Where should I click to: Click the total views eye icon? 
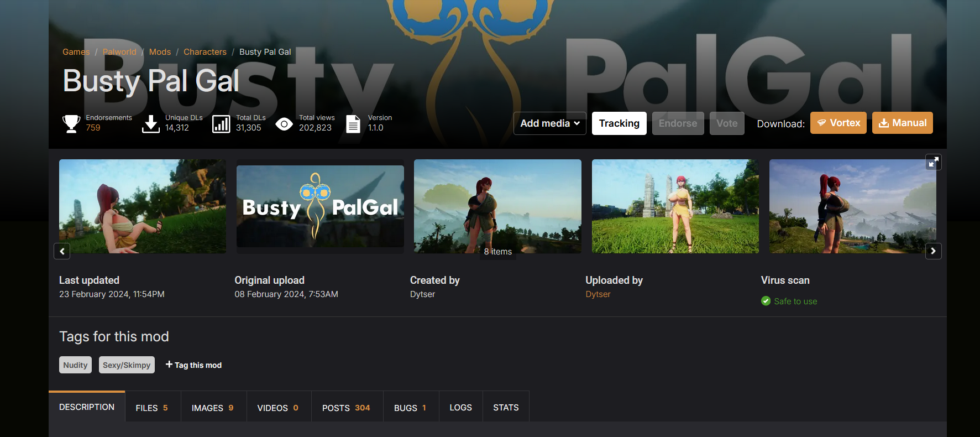coord(284,124)
